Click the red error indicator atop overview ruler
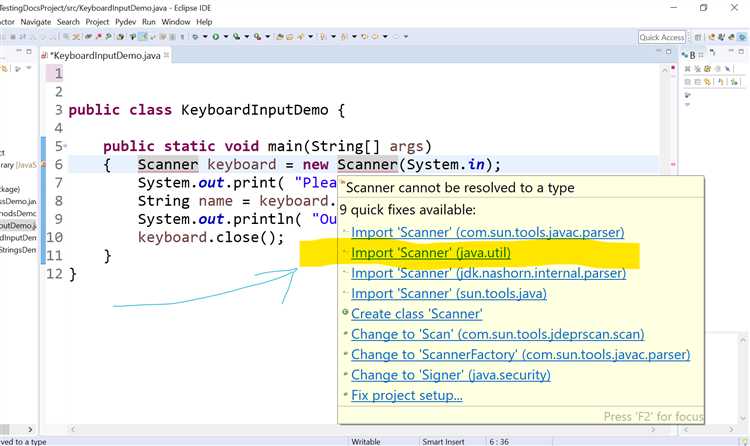Viewport: 750px width, 446px height. (x=673, y=68)
